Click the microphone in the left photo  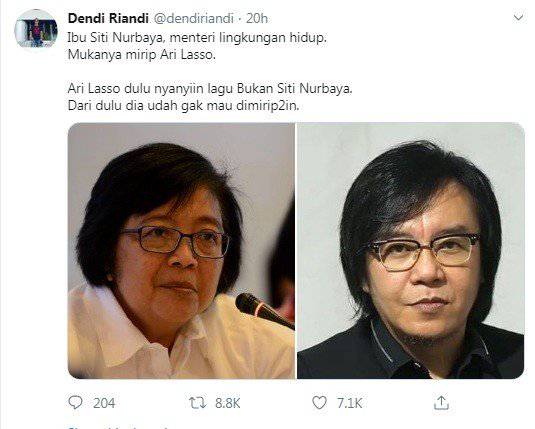[264, 311]
